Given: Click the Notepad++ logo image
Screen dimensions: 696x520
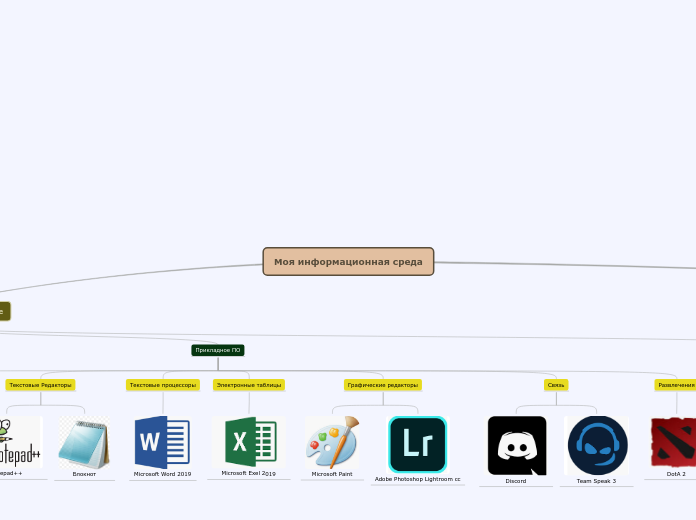Looking at the screenshot, I should pyautogui.click(x=20, y=441).
